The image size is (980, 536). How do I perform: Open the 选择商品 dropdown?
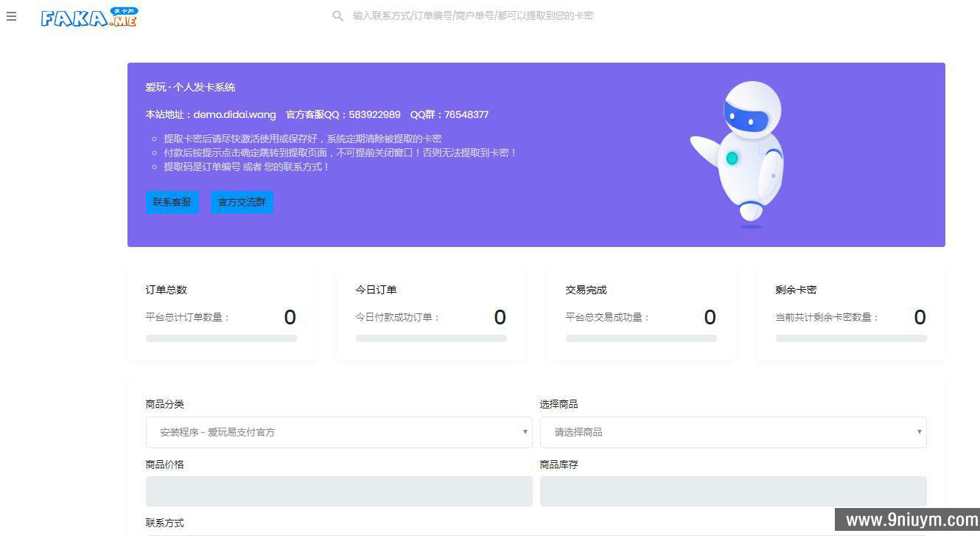733,432
